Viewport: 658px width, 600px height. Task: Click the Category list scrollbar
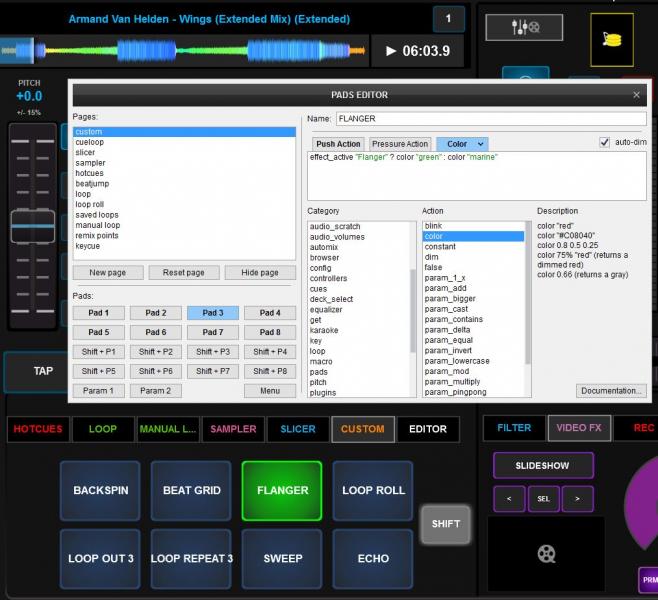tap(413, 309)
